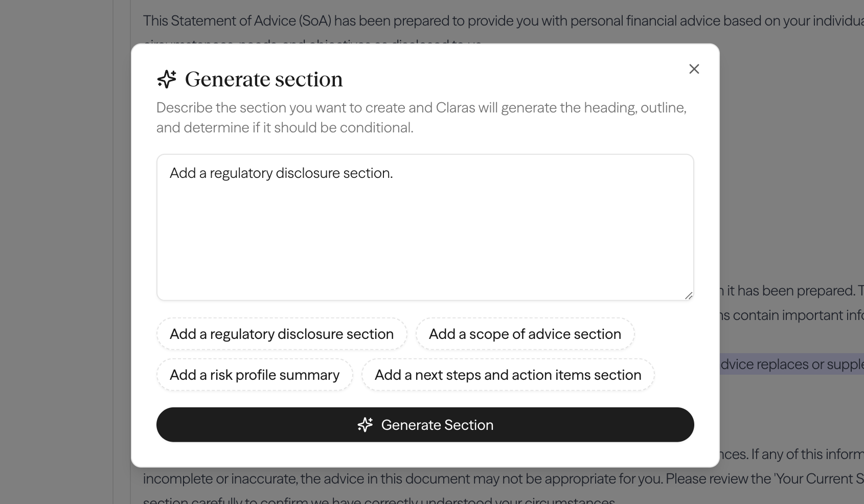Select the 'Add a next steps and action items section' chip
Screen dimensions: 864x504
pyautogui.click(x=508, y=375)
